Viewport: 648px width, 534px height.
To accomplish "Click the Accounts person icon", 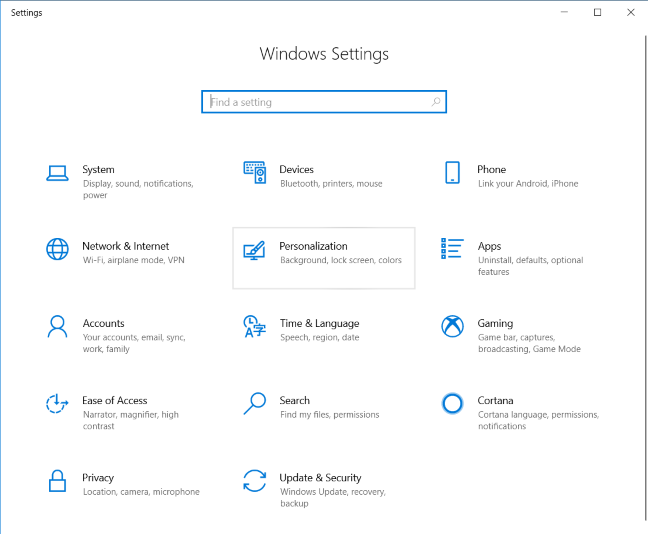I will (x=57, y=327).
